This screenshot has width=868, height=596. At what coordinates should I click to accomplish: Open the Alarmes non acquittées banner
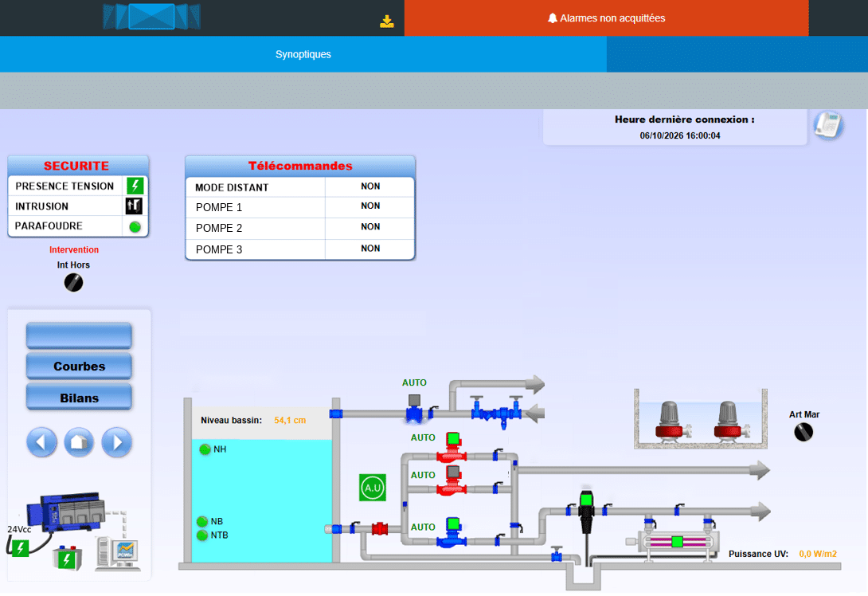coord(606,18)
